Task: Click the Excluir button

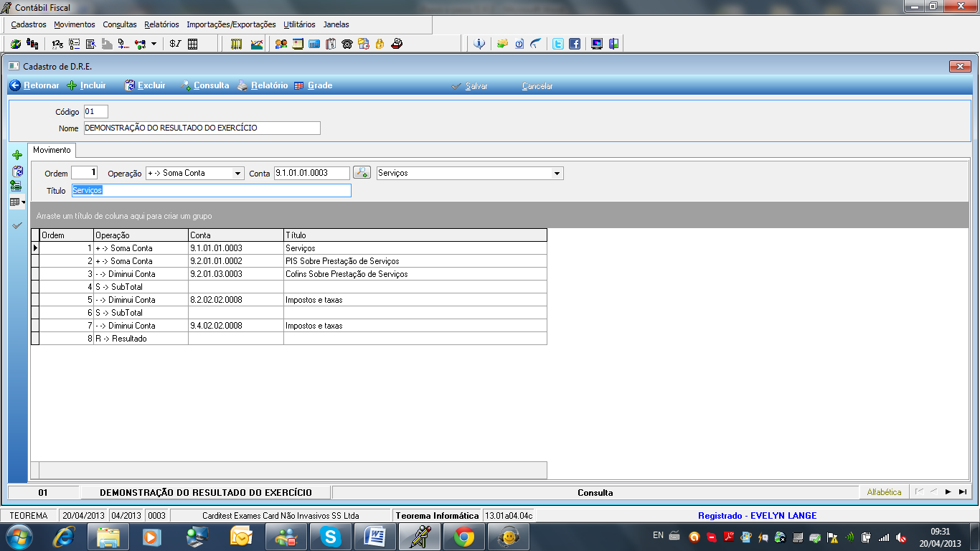Action: coord(145,85)
